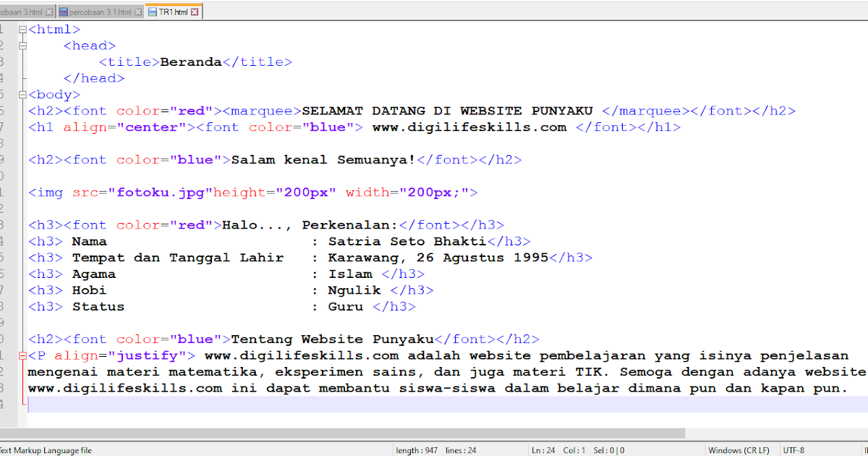
Task: Activate the percobaan 3.html tab
Action: [22, 11]
